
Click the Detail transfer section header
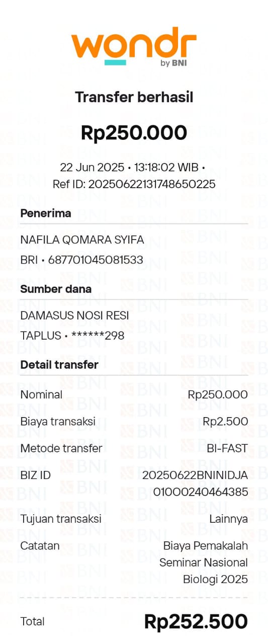(x=59, y=365)
